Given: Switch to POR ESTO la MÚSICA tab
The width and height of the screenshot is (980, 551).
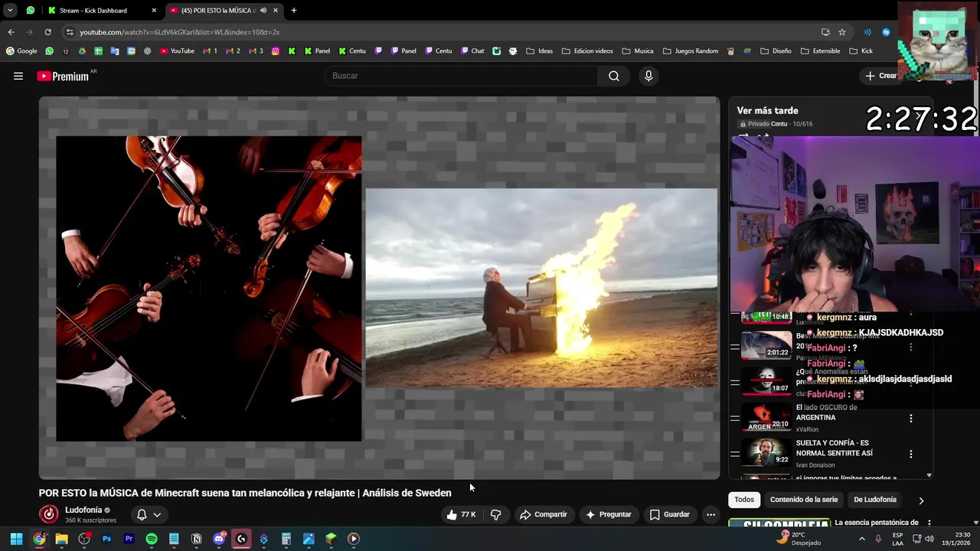Looking at the screenshot, I should 217,11.
